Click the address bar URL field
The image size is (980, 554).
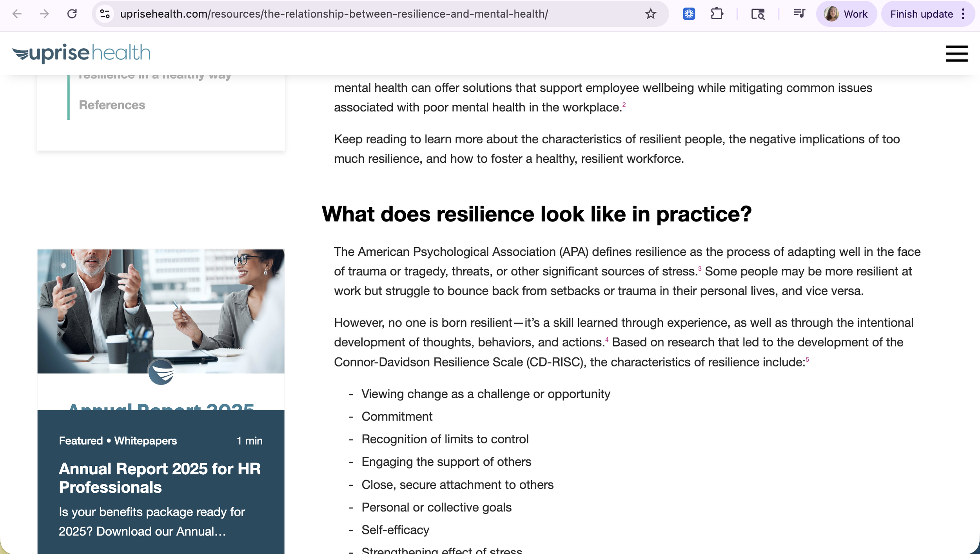pos(333,14)
